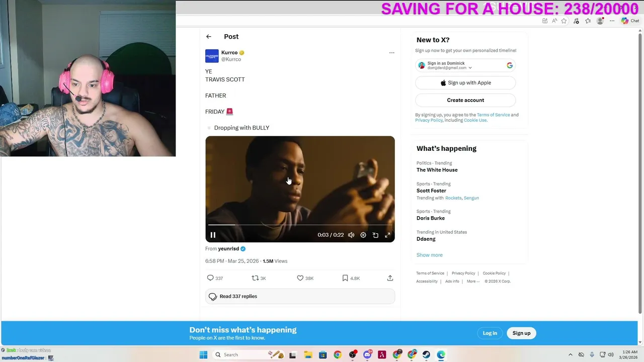Click Sign up on the bottom banner

(521, 333)
